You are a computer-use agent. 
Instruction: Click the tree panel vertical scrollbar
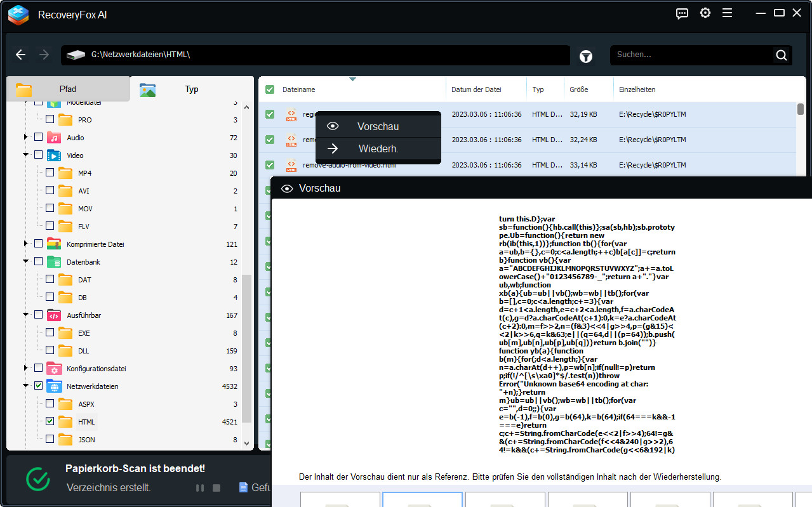[x=247, y=349]
